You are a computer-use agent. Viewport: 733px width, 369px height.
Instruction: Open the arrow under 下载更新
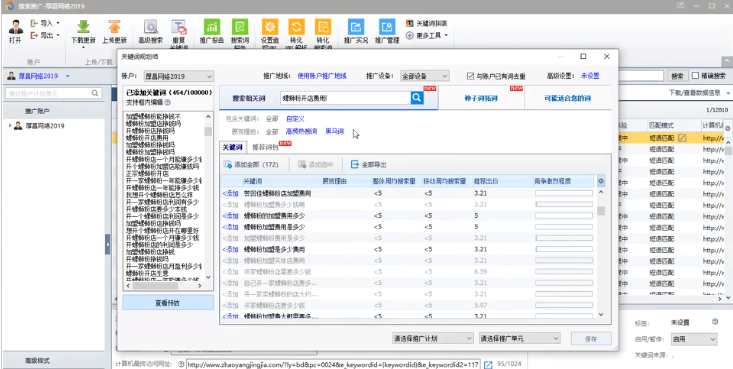click(x=83, y=47)
